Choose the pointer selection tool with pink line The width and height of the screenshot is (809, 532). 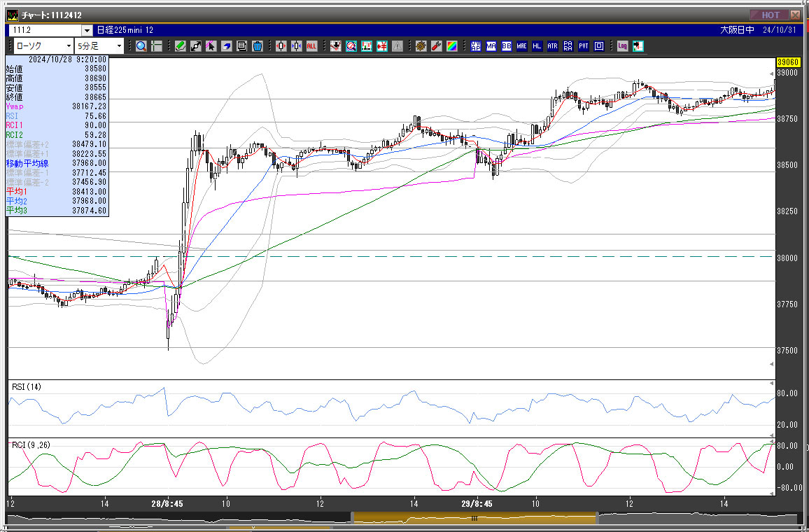[211, 46]
